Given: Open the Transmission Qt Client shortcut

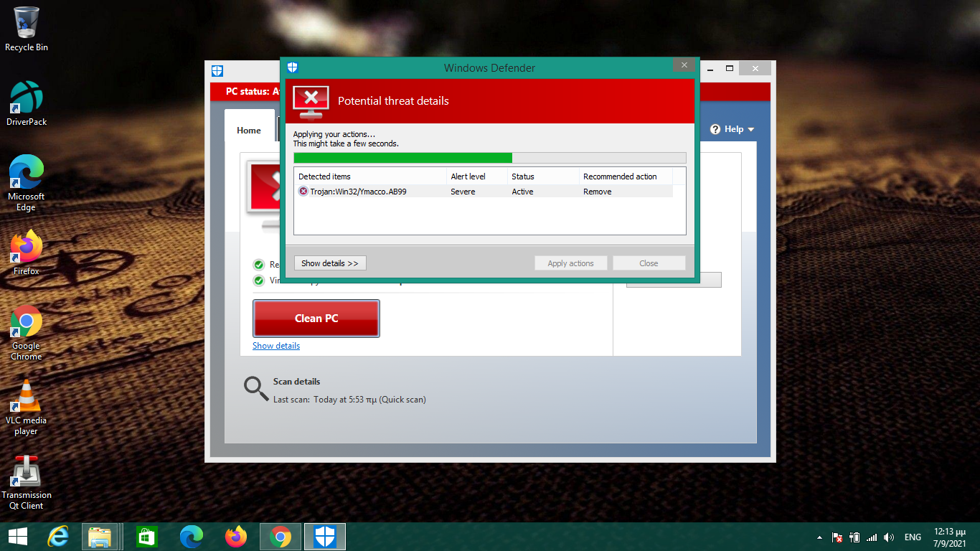Looking at the screenshot, I should (x=27, y=482).
